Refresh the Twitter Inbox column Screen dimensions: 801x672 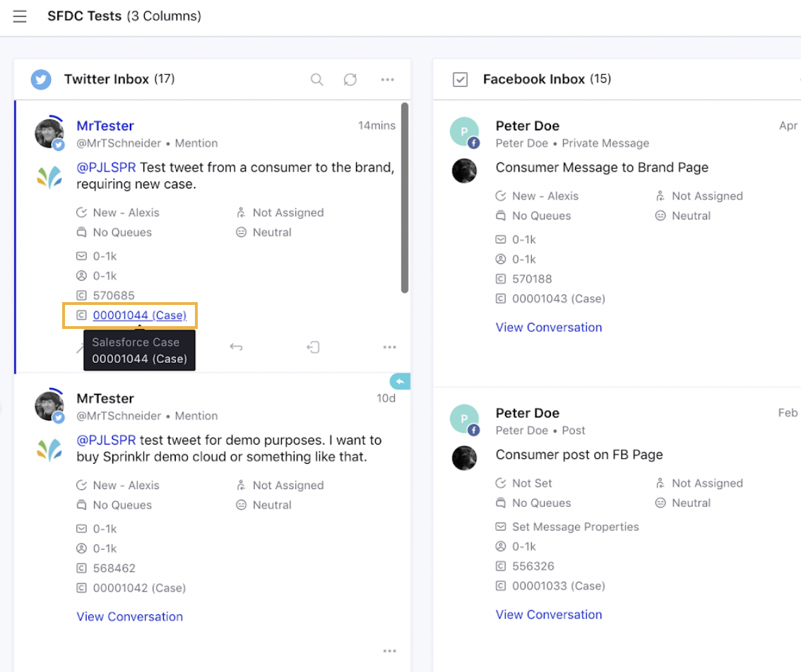coord(350,80)
